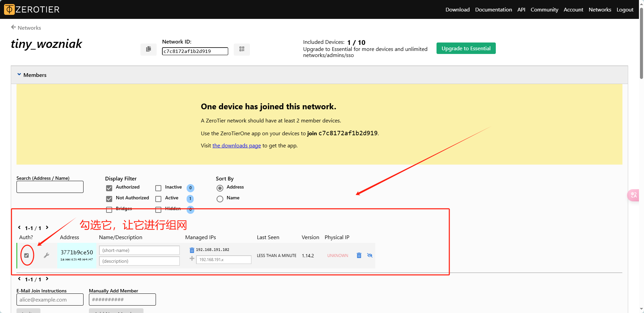The image size is (644, 313).
Task: Toggle the Not Authorized display filter
Action: 109,199
